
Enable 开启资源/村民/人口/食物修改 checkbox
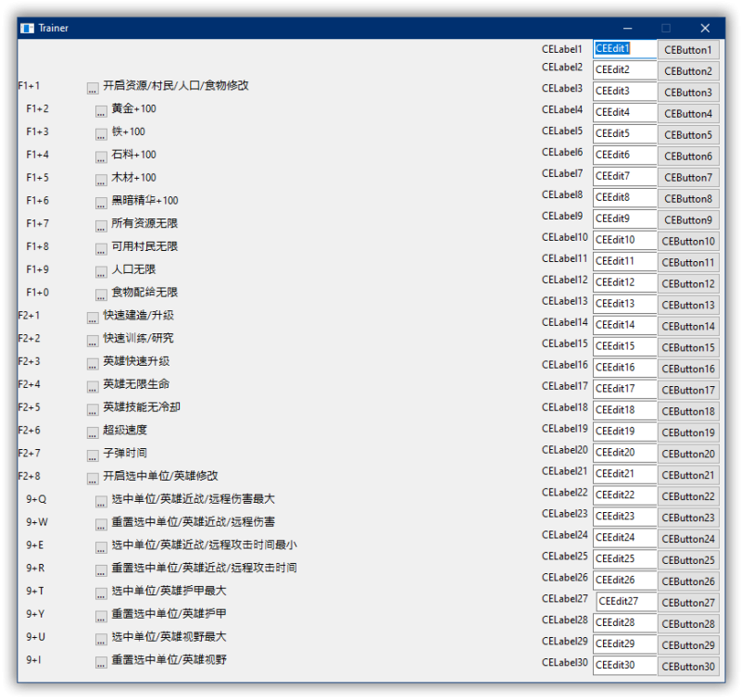[93, 88]
